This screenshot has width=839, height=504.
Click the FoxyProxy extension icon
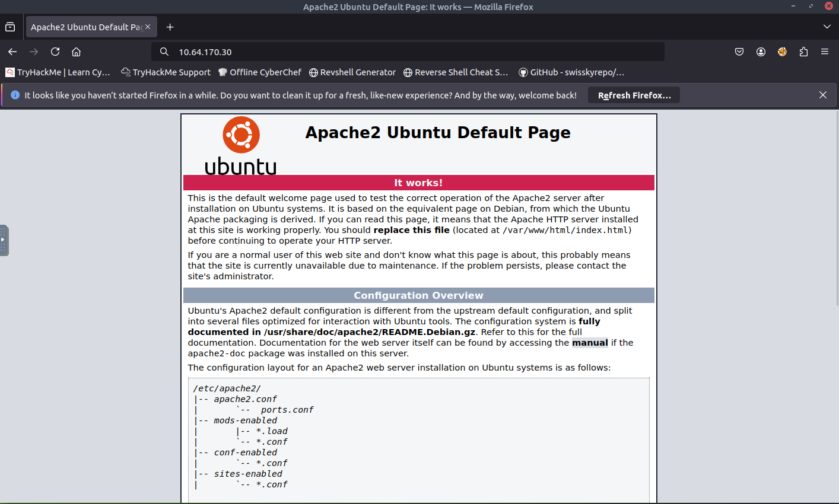click(782, 52)
